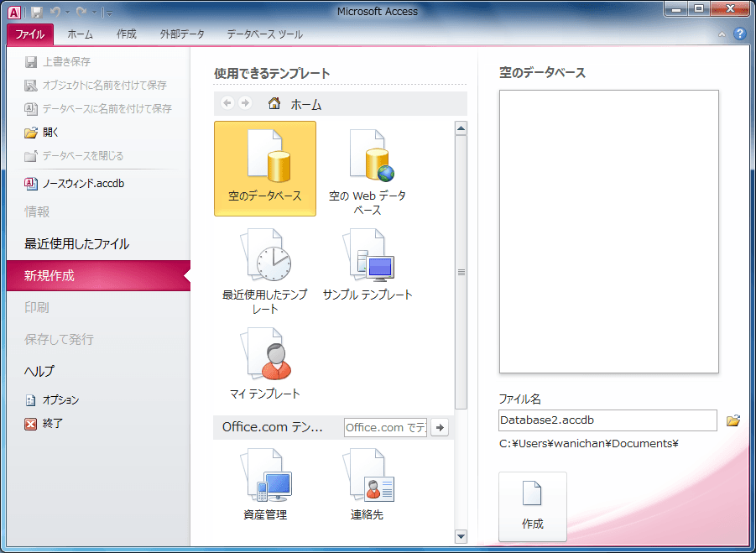
Task: Click the ファイル名 field with Database2.accdb
Action: 608,420
